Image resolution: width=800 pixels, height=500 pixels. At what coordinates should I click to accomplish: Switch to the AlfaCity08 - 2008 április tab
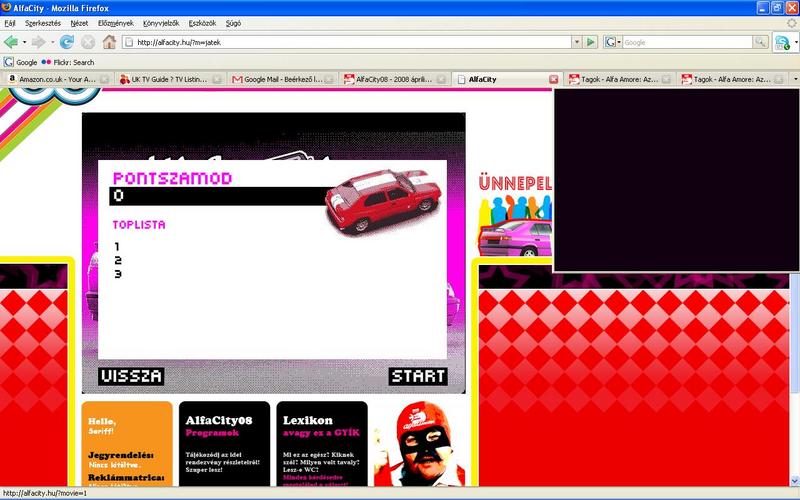(x=394, y=79)
